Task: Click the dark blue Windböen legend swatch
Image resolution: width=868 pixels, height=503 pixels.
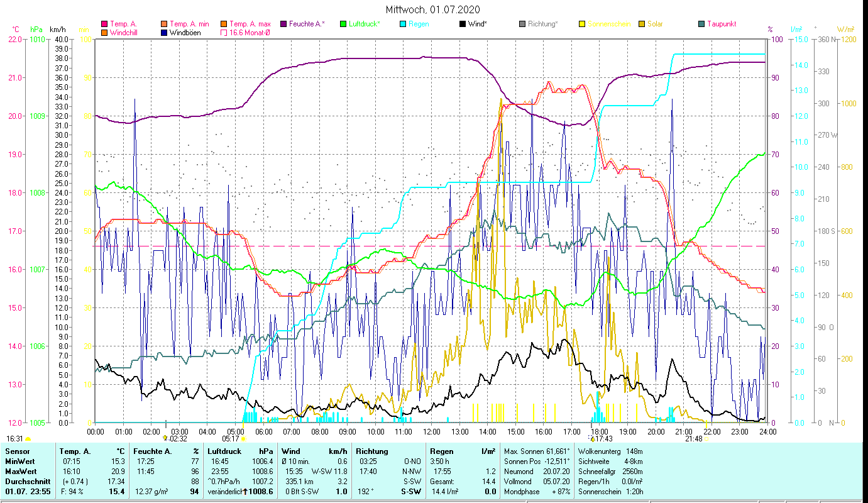Action: 164,33
